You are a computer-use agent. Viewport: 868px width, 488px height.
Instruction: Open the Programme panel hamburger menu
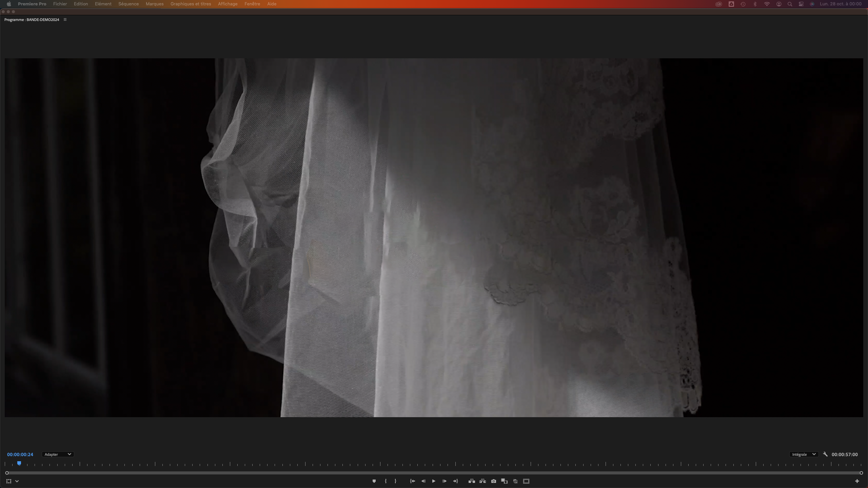65,20
